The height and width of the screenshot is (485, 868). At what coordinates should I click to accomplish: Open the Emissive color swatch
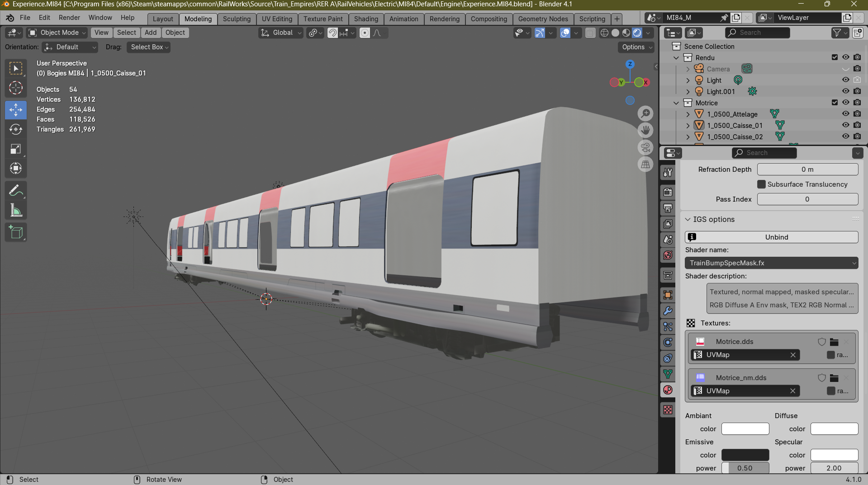[745, 455]
